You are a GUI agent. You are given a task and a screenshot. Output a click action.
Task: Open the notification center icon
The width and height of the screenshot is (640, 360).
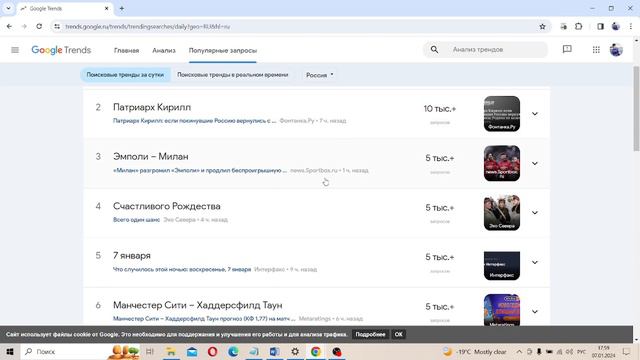point(627,351)
